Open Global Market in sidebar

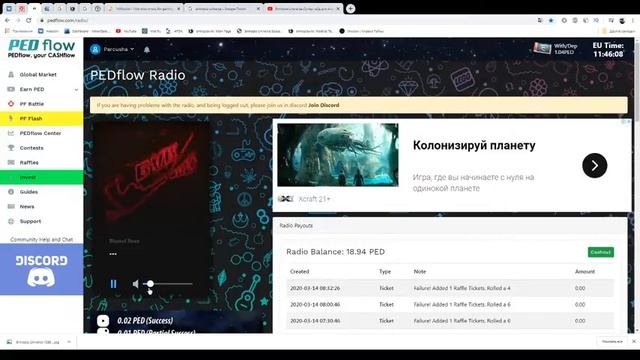coord(38,75)
